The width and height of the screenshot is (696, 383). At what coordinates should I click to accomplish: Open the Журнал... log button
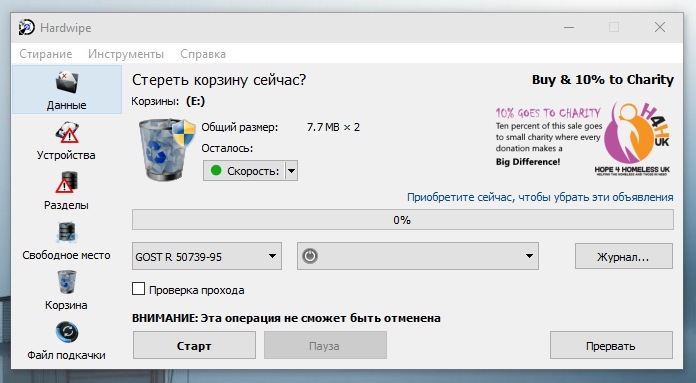click(624, 256)
